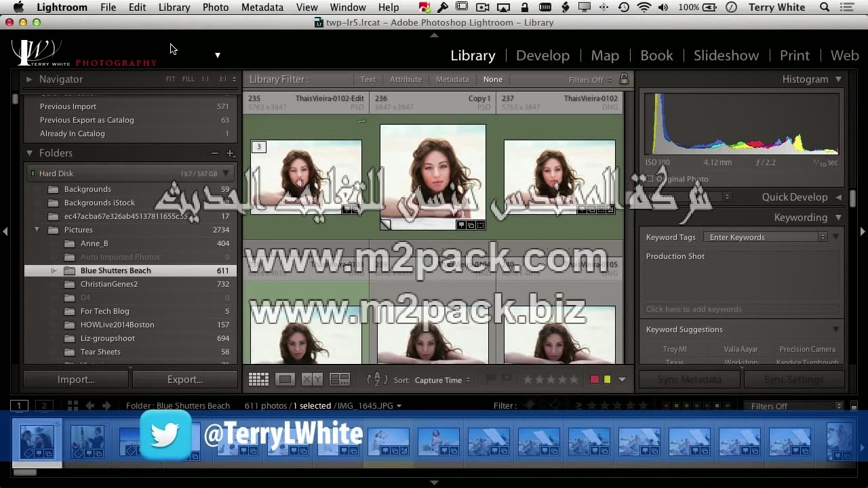This screenshot has width=868, height=488.
Task: Click filmstrip grid view icon
Action: pos(73,406)
